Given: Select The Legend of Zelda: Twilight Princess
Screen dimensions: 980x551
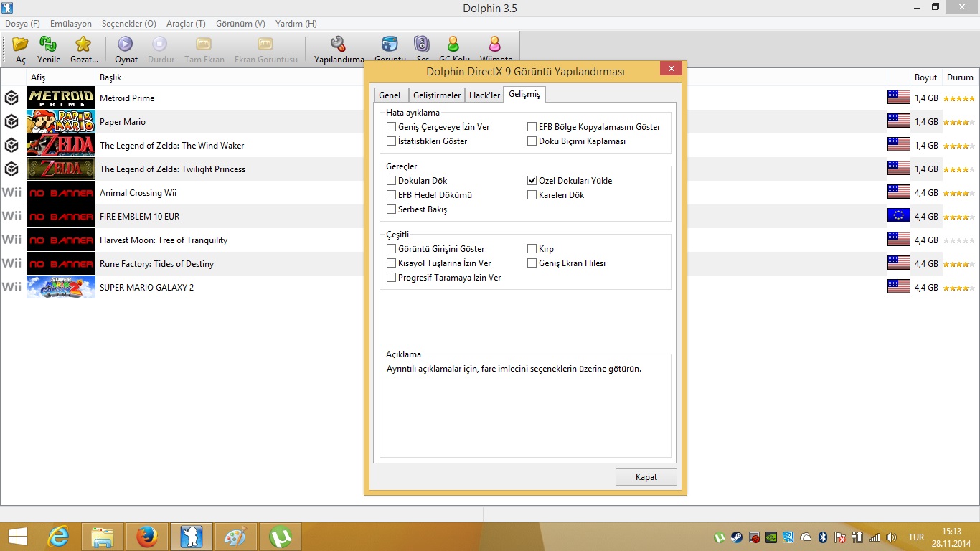Looking at the screenshot, I should [172, 169].
